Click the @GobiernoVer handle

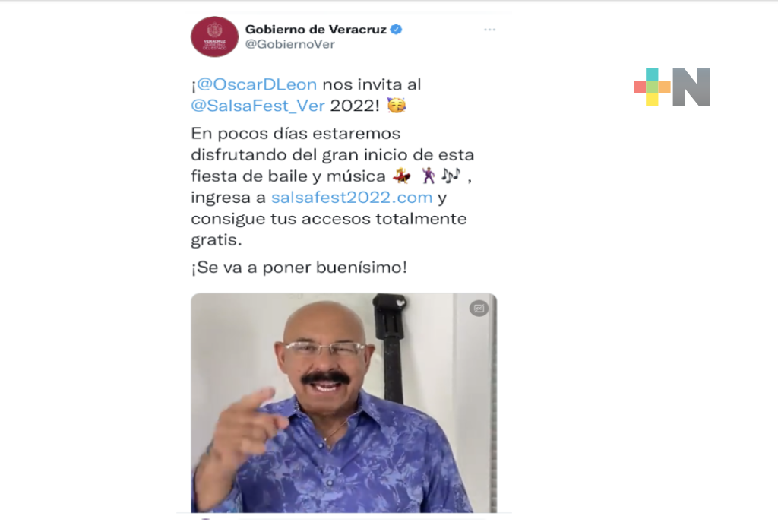[289, 44]
